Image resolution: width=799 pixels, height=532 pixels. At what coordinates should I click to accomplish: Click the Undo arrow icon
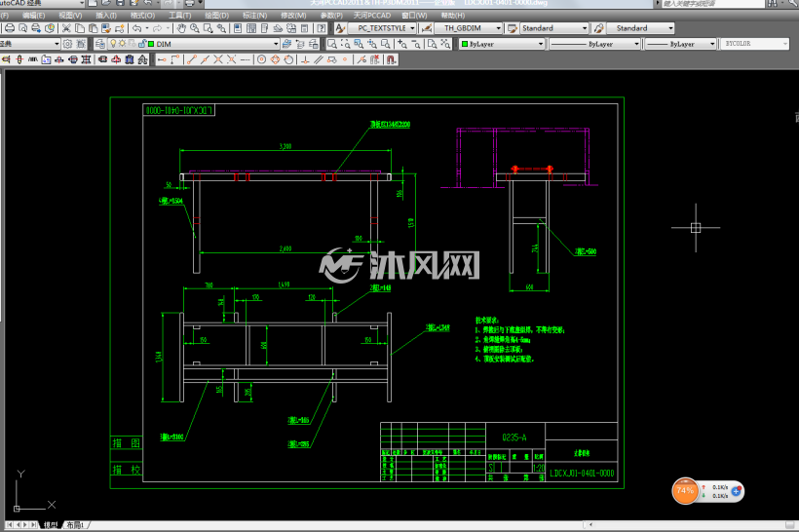coord(137,28)
